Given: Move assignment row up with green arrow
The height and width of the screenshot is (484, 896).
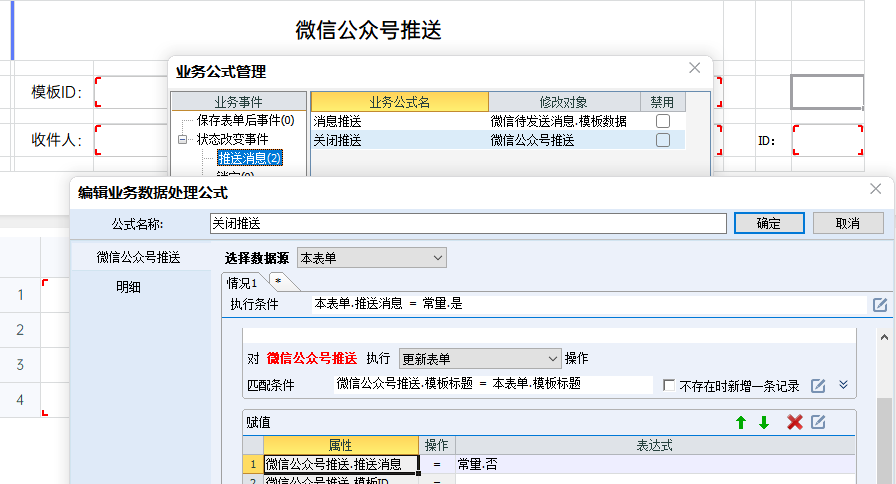Looking at the screenshot, I should pos(741,422).
